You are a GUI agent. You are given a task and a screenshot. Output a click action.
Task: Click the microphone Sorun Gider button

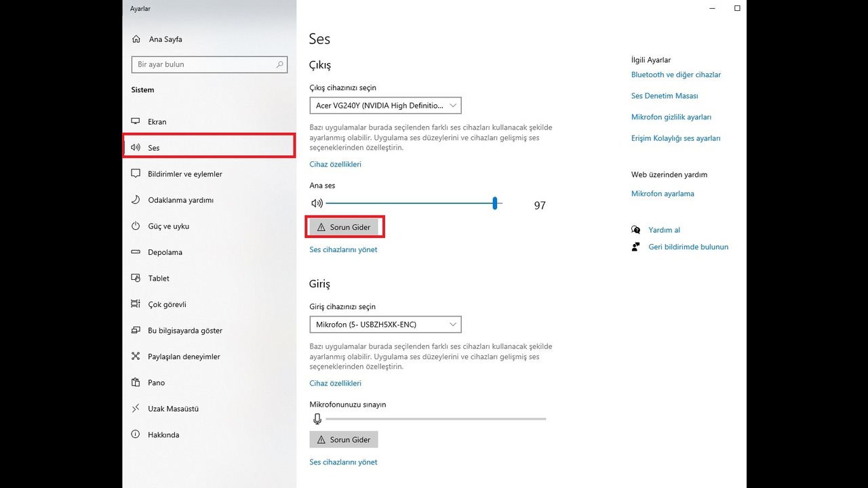(x=344, y=440)
